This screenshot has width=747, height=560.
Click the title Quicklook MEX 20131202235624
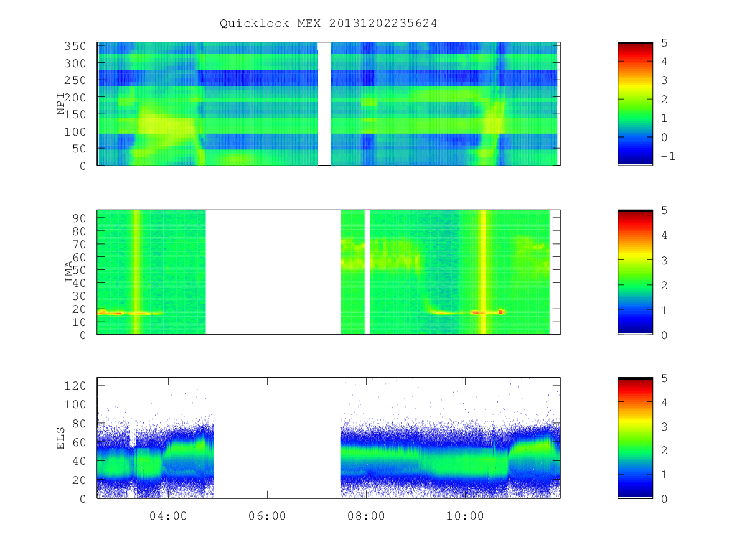(x=329, y=24)
